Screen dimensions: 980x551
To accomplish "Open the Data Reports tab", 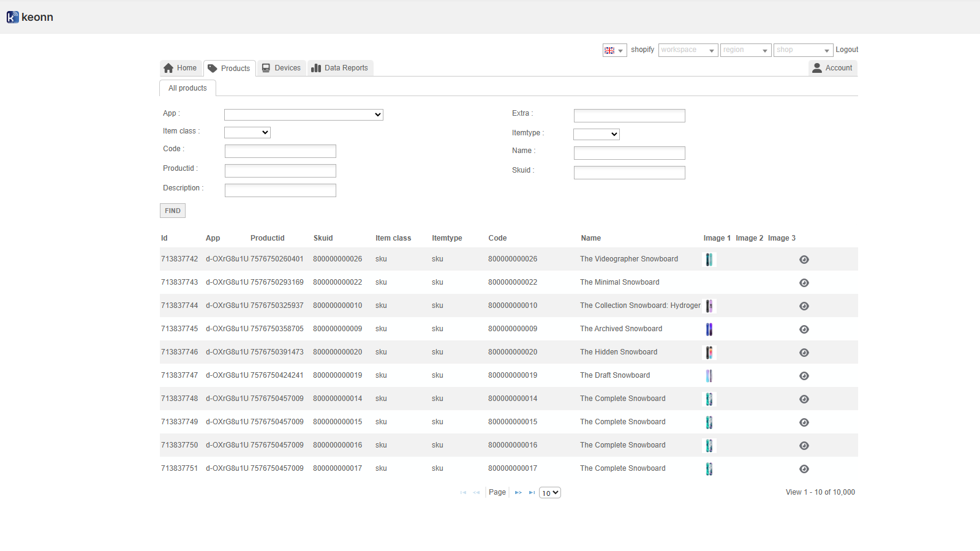I will point(340,68).
